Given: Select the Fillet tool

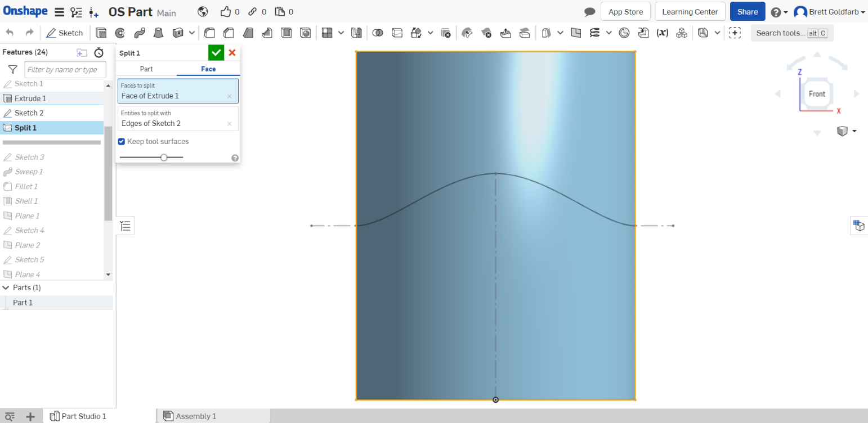Looking at the screenshot, I should 209,33.
